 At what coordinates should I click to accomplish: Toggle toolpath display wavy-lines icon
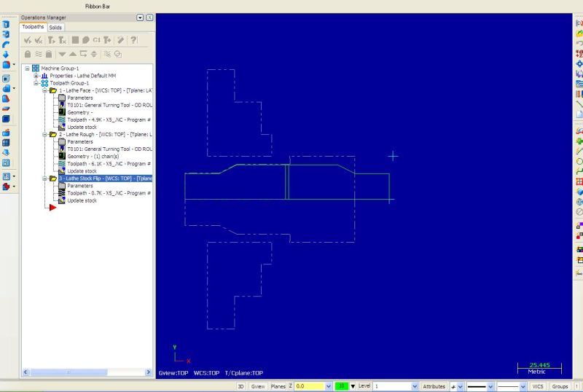click(x=39, y=54)
